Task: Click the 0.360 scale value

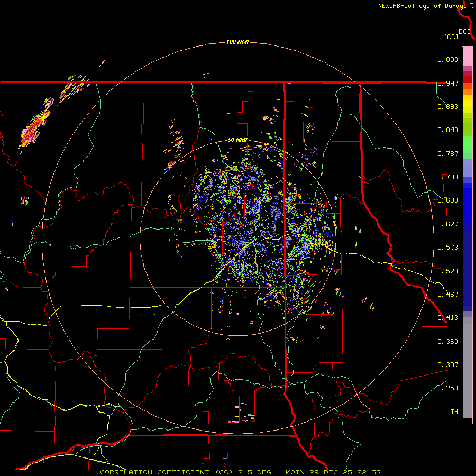Action: pos(448,342)
